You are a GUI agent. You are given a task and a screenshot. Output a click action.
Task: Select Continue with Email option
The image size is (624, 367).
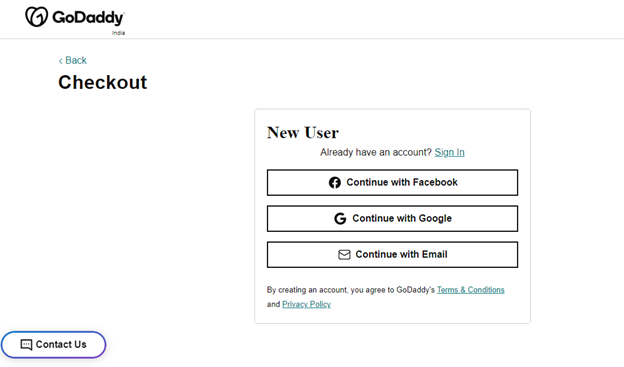(392, 255)
